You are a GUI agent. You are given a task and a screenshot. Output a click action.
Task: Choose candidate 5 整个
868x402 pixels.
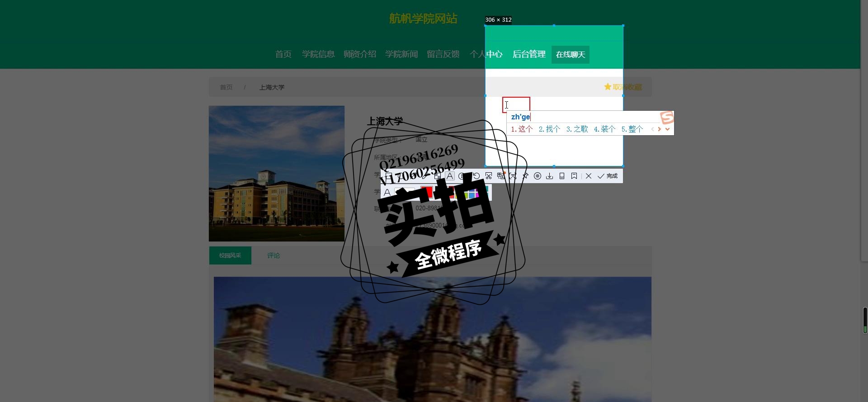(632, 129)
